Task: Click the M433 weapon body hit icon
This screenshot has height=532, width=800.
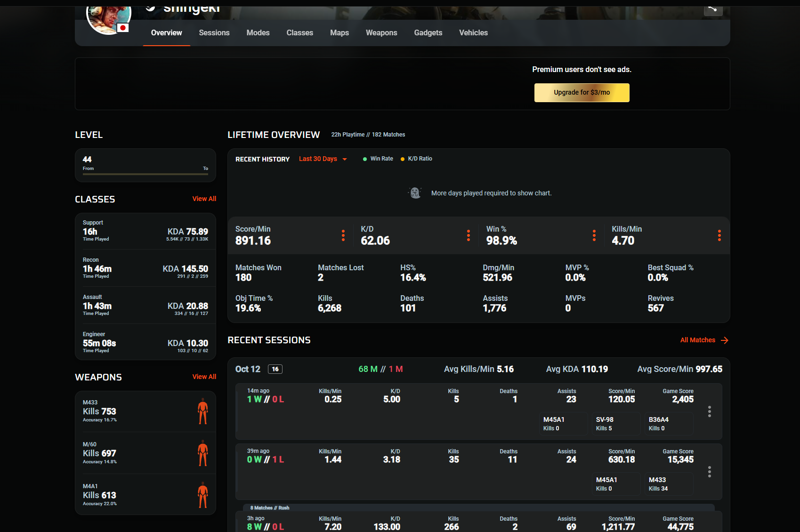Action: [202, 411]
